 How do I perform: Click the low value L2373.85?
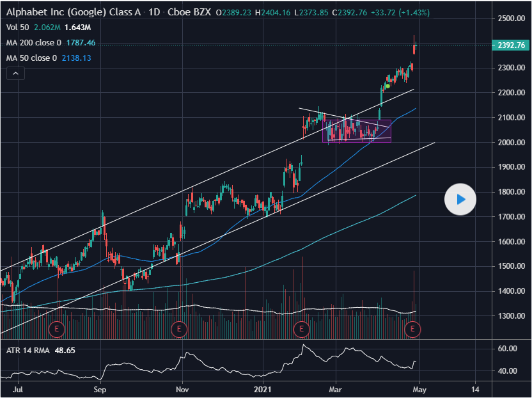(x=311, y=13)
